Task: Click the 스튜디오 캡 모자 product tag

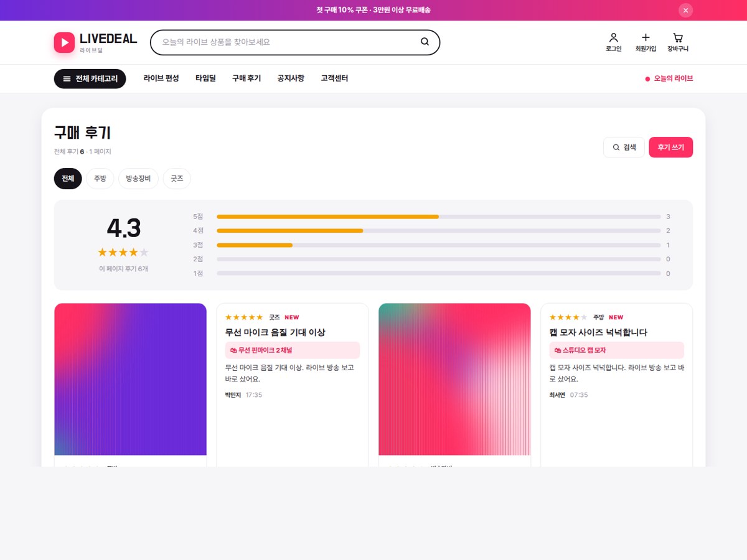Action: pos(616,350)
